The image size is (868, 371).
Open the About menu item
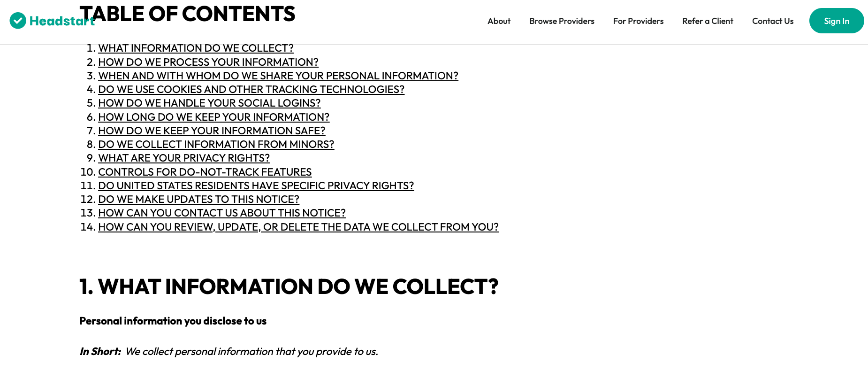point(499,21)
